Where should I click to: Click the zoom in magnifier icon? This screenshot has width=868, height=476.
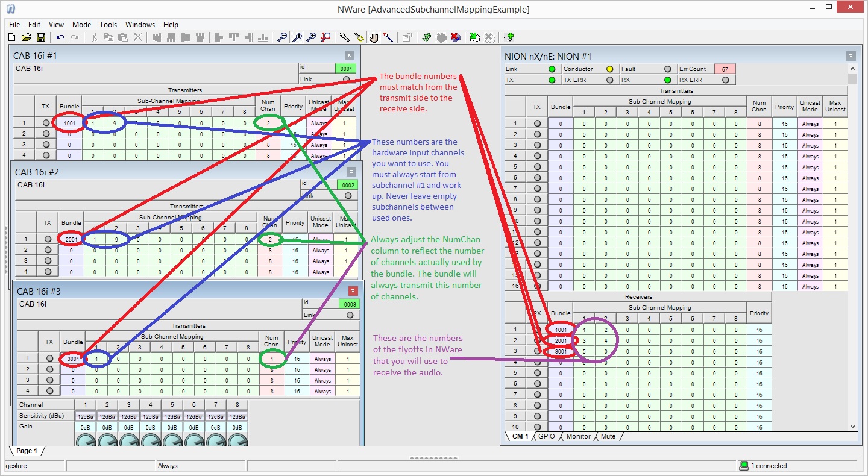pyautogui.click(x=311, y=37)
